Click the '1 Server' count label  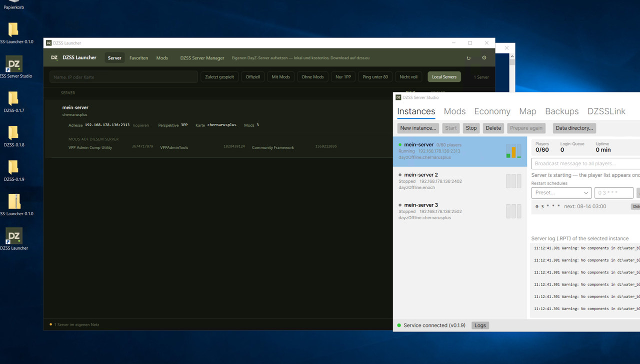(x=481, y=77)
